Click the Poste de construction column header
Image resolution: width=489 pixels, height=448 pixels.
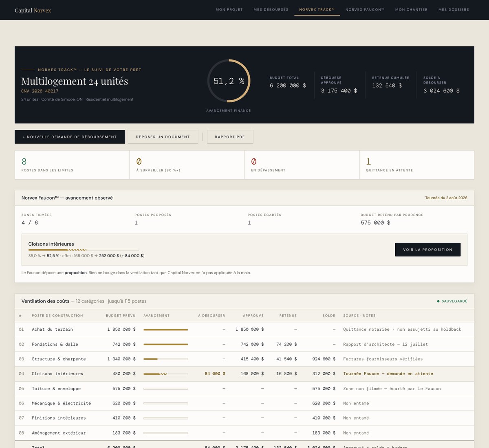click(57, 316)
